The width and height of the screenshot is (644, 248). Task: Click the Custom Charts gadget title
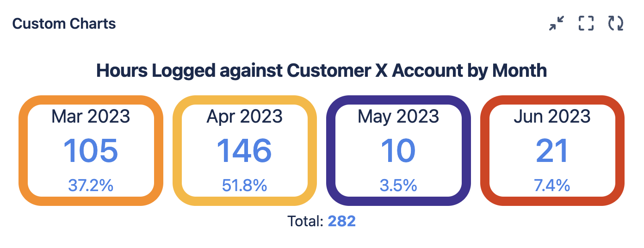(64, 24)
